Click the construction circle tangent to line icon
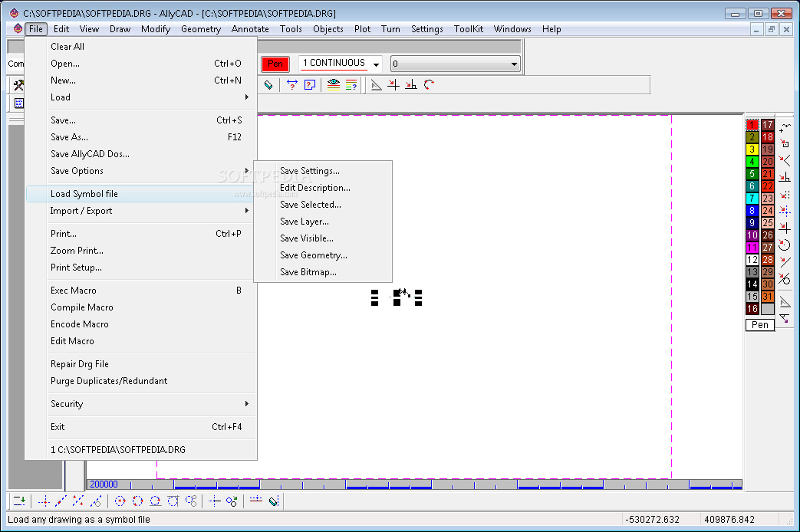 pyautogui.click(x=155, y=501)
